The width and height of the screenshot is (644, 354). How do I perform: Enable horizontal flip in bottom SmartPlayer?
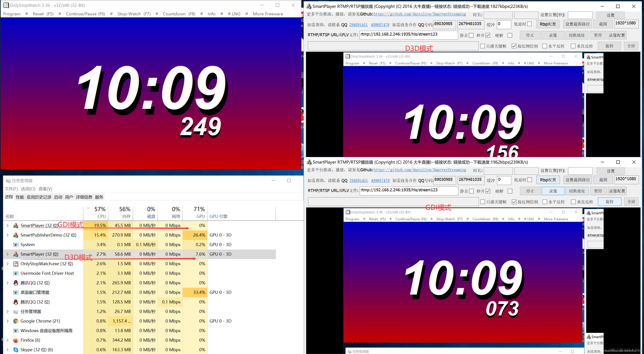[x=545, y=202]
